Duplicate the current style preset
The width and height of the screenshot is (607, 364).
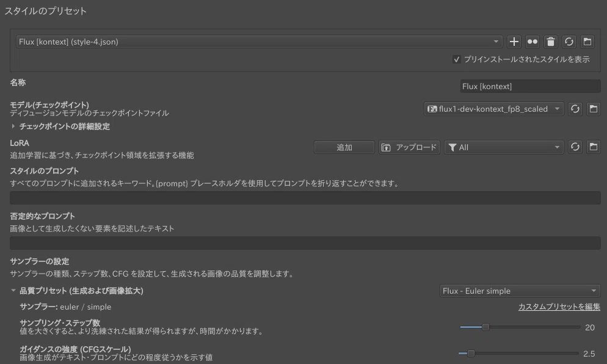[x=532, y=42]
